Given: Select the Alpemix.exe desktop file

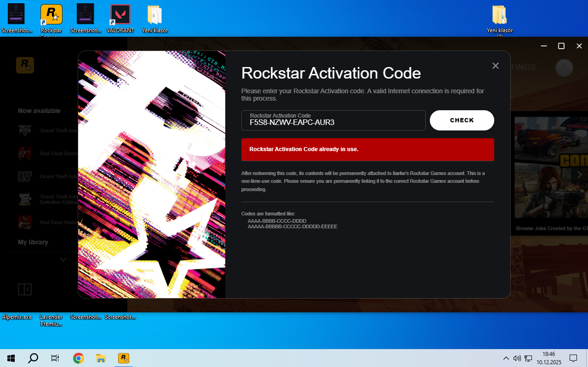Looking at the screenshot, I should [17, 317].
